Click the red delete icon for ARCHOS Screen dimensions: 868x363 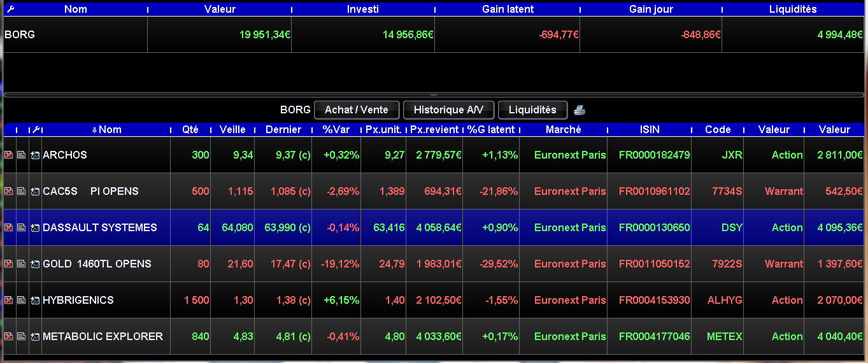(x=9, y=155)
